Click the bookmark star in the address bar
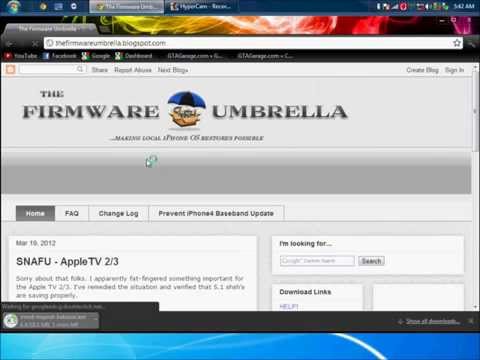The image size is (480, 360). point(457,43)
